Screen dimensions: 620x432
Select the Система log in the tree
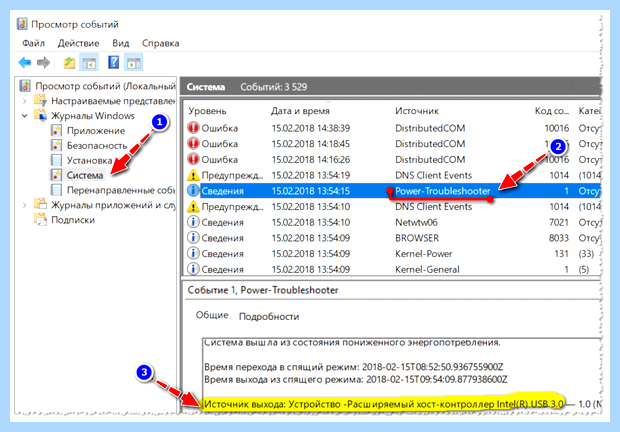pos(85,175)
